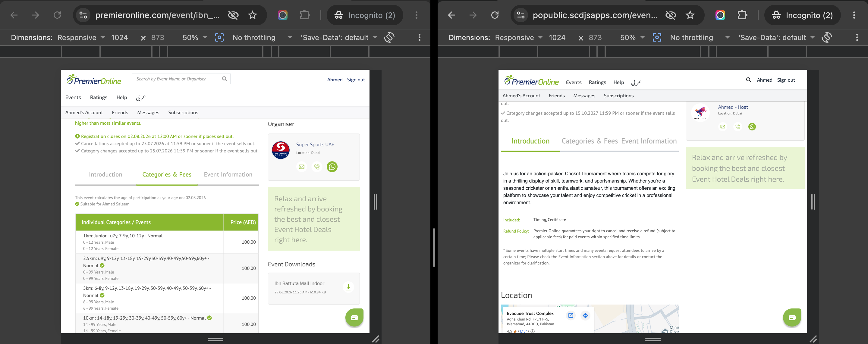868x344 pixels.
Task: Open the Save-Data dropdown in right window
Action: coord(776,37)
